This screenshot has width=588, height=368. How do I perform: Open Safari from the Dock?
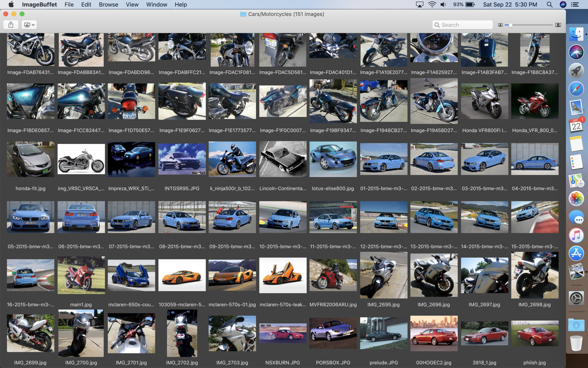[576, 89]
